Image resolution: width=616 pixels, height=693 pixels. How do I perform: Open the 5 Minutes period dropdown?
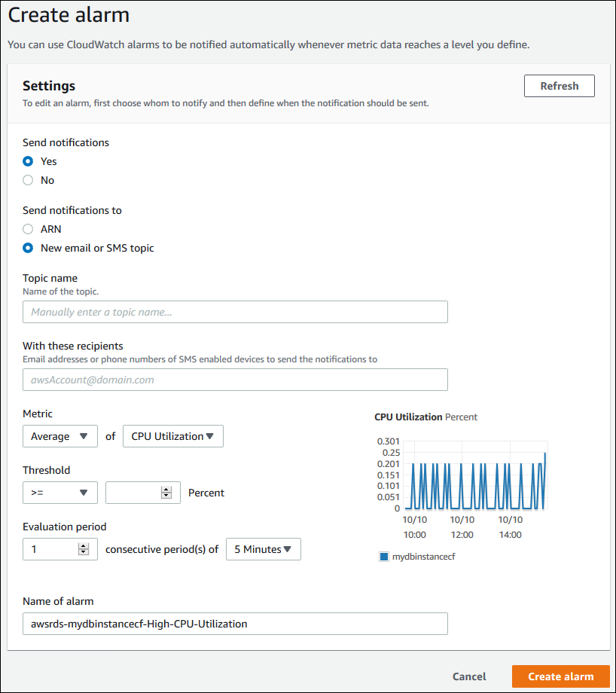263,549
